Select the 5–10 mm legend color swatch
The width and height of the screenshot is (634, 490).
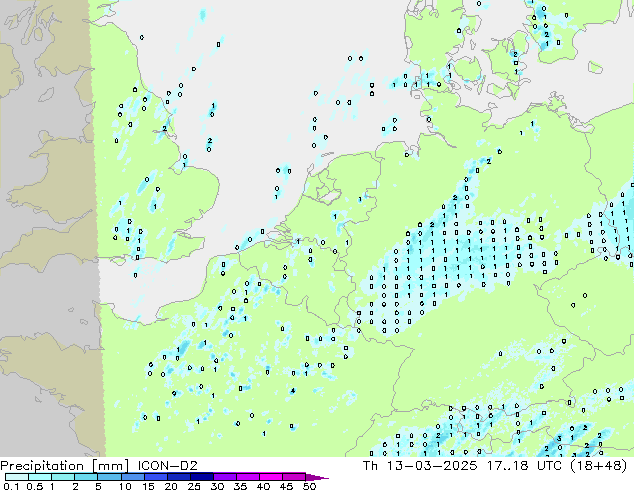[x=110, y=477]
